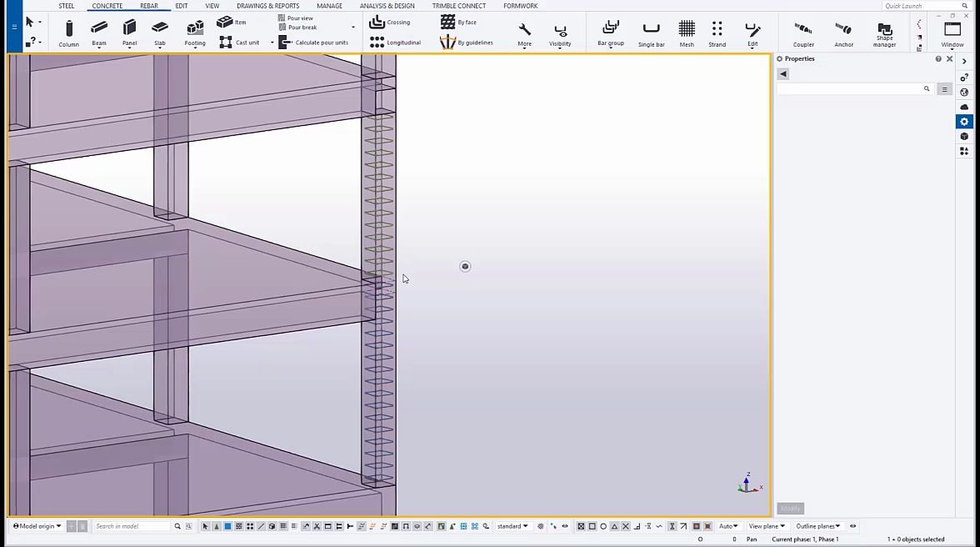The image size is (980, 547).
Task: Open the standard selection filter dropdown
Action: click(x=512, y=526)
